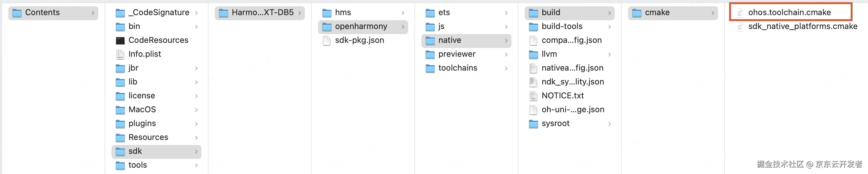Expand the previewer folder arrow
This screenshot has height=174, width=868.
506,54
